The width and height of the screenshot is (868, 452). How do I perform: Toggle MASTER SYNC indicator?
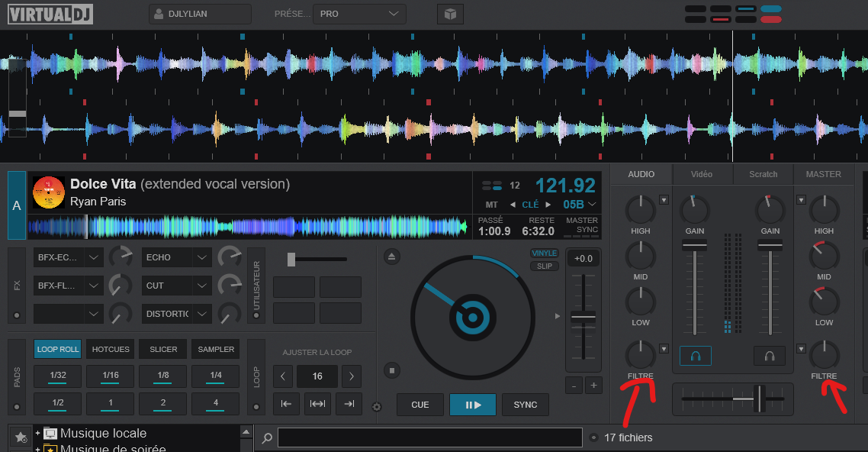[581, 226]
